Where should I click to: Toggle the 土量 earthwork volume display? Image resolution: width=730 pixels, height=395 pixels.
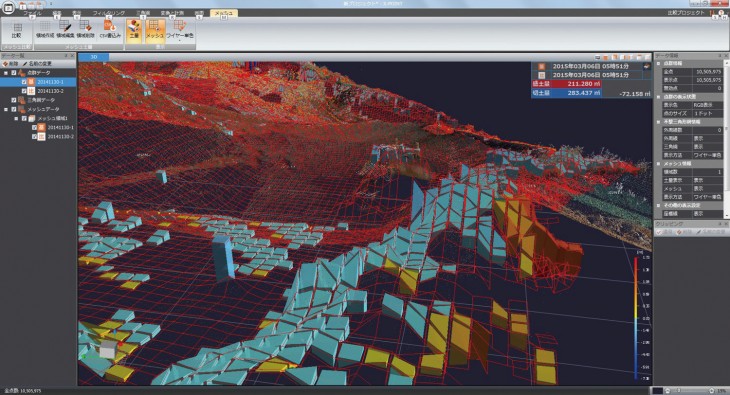[x=134, y=30]
